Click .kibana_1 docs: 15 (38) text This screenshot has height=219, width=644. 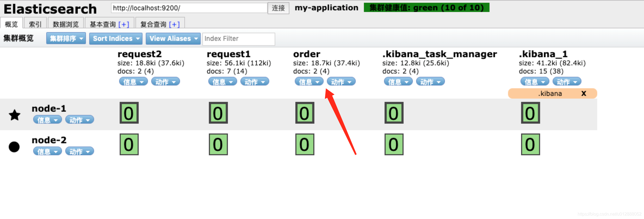point(541,71)
